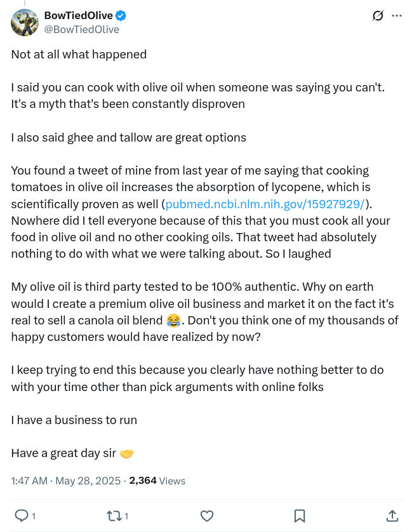The width and height of the screenshot is (414, 532).
Task: Open the @BowTiedOlive handle link
Action: click(x=82, y=29)
